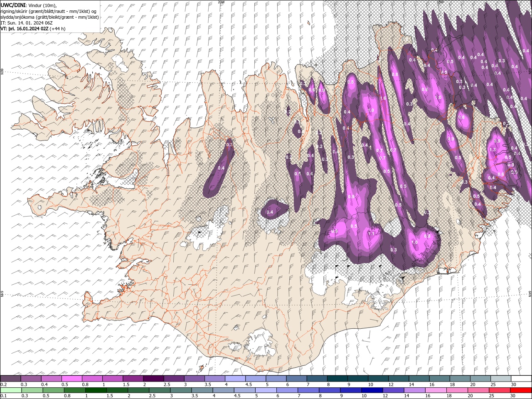Click the '20W' longitude label at top
The width and height of the screenshot is (532, 399).
(221, 2)
